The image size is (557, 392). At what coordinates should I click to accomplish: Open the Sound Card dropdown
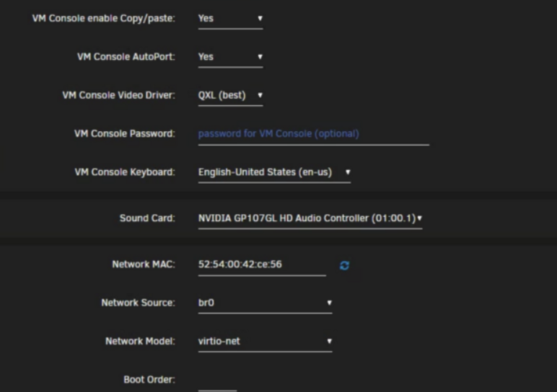pos(310,218)
